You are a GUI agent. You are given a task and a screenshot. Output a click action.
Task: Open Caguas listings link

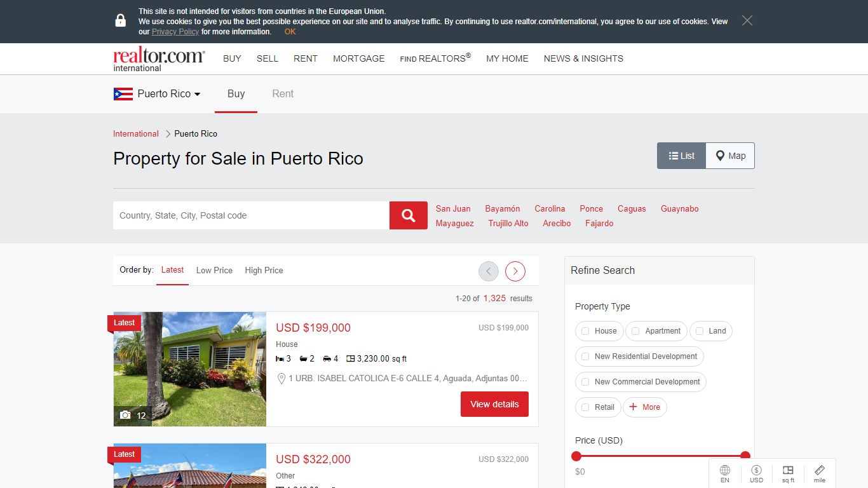pos(632,208)
